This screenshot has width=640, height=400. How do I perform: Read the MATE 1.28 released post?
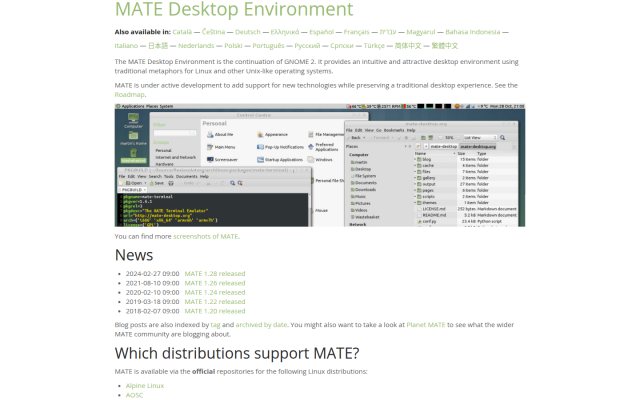point(215,273)
